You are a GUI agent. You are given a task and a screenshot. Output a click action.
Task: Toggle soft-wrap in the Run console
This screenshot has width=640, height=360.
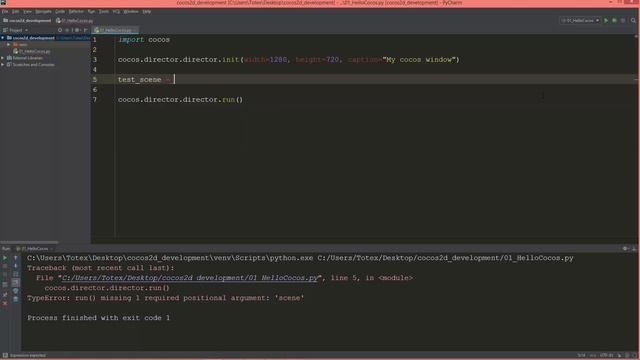16,274
